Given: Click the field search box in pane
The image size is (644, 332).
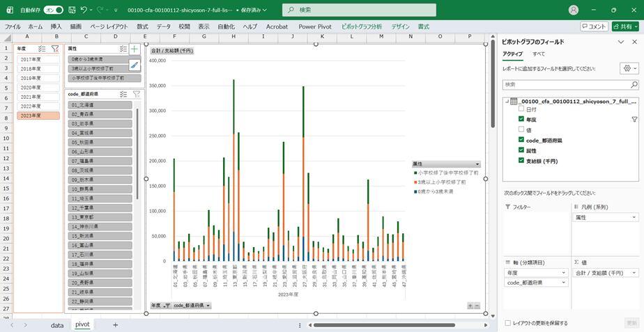Looking at the screenshot, I should pyautogui.click(x=570, y=84).
